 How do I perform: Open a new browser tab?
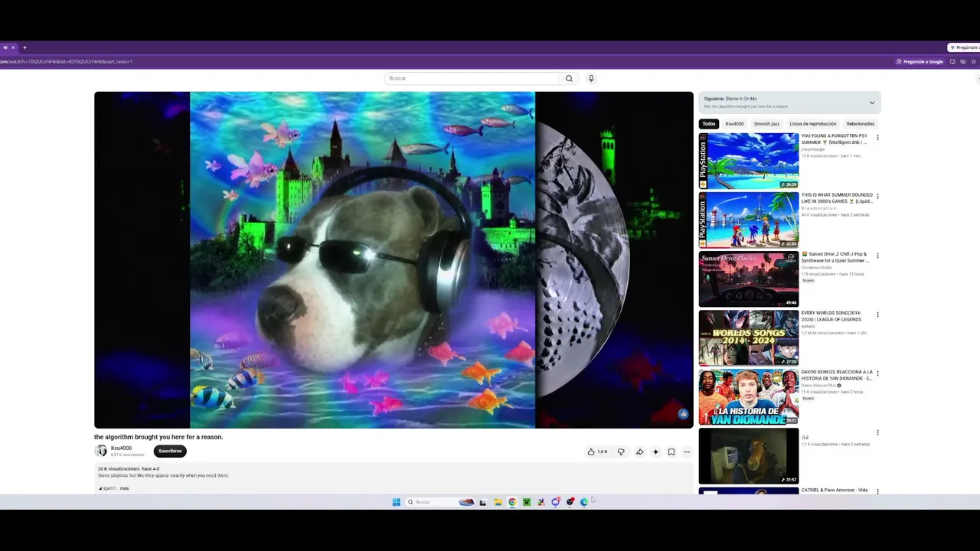tap(24, 47)
